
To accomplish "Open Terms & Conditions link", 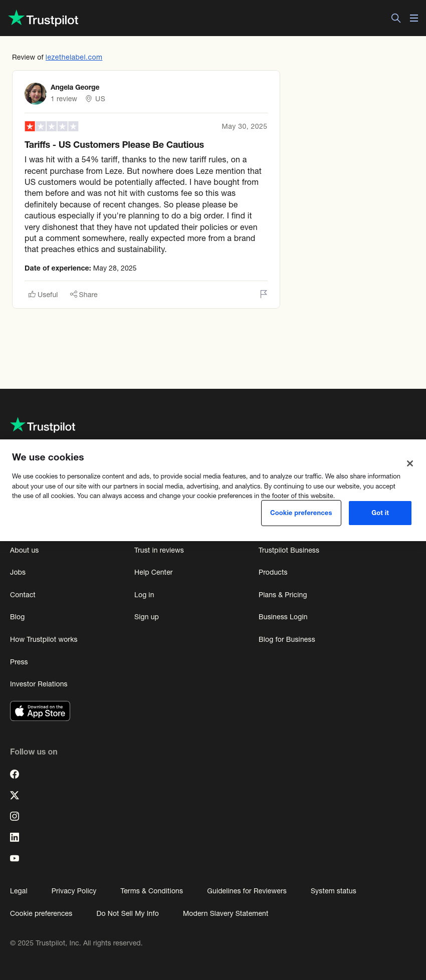I will pyautogui.click(x=152, y=891).
